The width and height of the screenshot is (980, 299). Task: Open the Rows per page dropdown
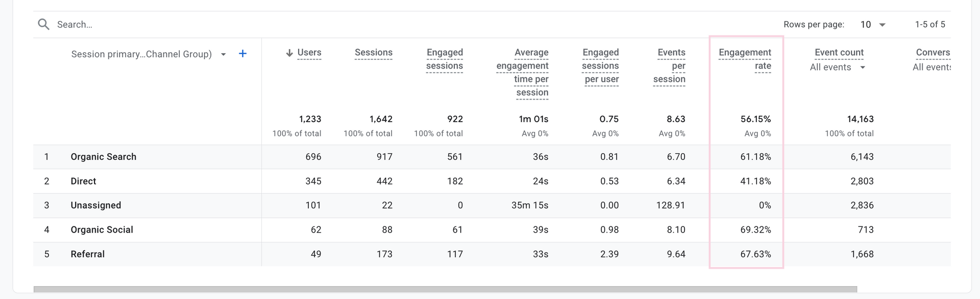pos(873,25)
